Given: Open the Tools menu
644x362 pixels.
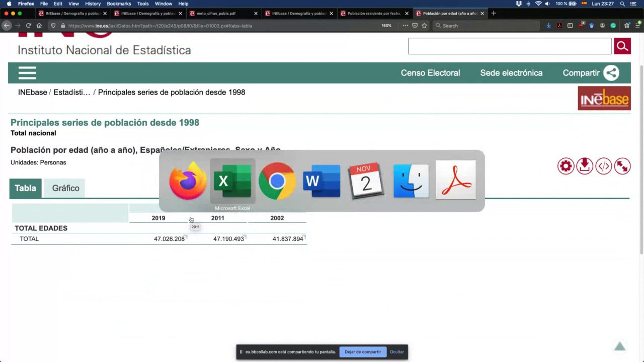Looking at the screenshot, I should pyautogui.click(x=143, y=4).
